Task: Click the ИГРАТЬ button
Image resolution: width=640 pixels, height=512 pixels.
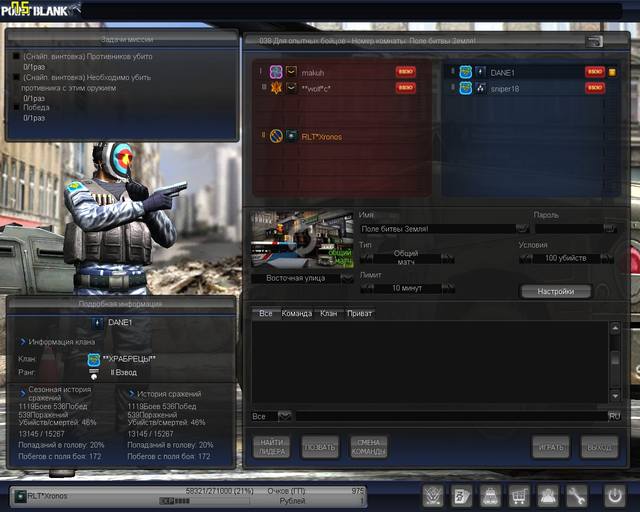Action: click(551, 447)
